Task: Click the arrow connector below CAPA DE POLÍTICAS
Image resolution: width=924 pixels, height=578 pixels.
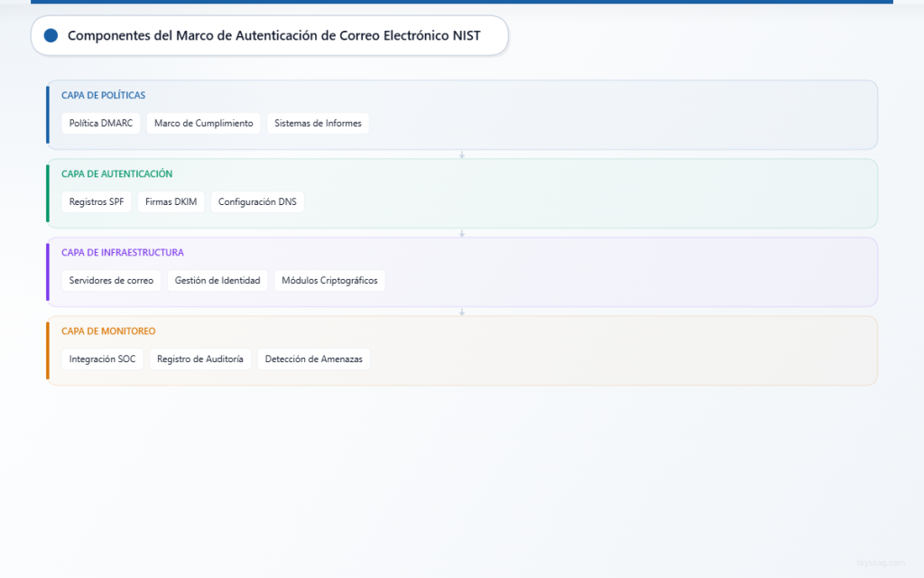Action: click(462, 154)
